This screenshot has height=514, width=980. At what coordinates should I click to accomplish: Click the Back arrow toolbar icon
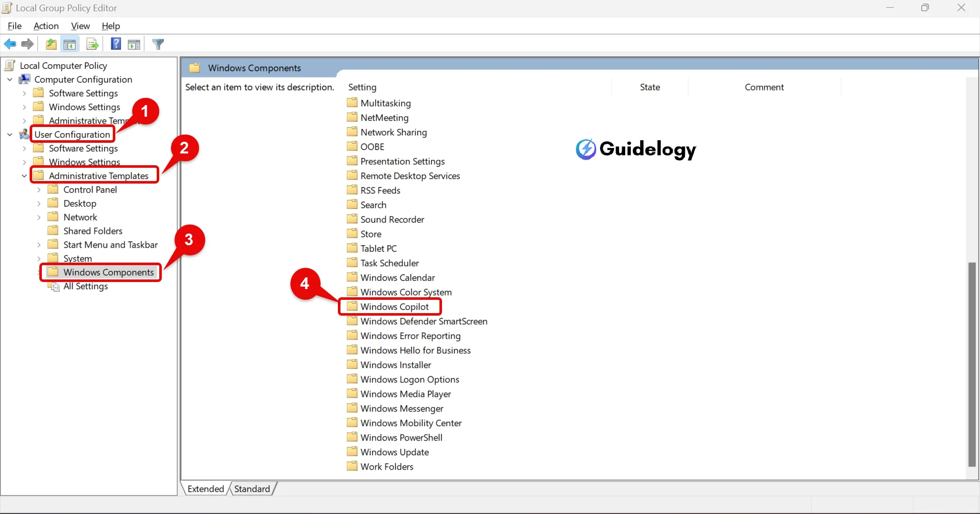pyautogui.click(x=10, y=44)
